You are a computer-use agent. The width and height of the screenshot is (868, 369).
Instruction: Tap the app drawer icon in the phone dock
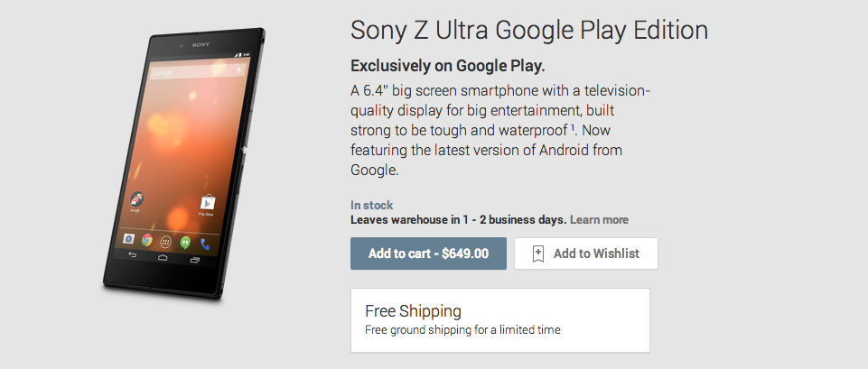166,242
